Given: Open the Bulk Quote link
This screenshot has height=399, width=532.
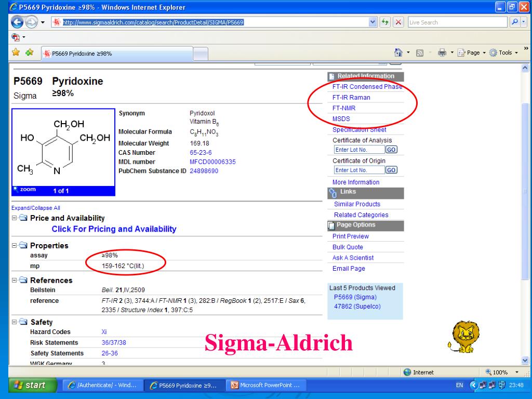Looking at the screenshot, I should [348, 247].
